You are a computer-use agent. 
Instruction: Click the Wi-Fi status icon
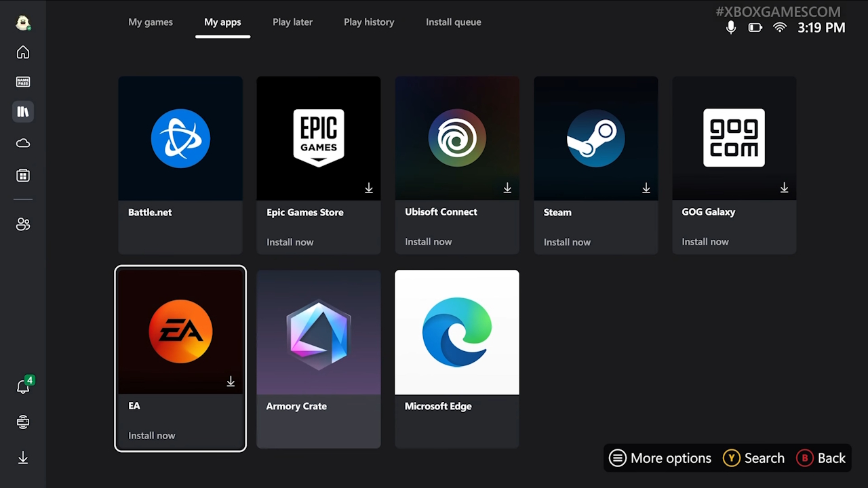click(x=780, y=28)
